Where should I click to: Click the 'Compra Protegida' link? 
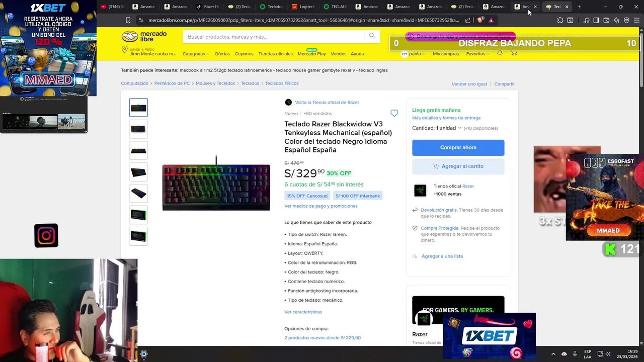(x=440, y=228)
